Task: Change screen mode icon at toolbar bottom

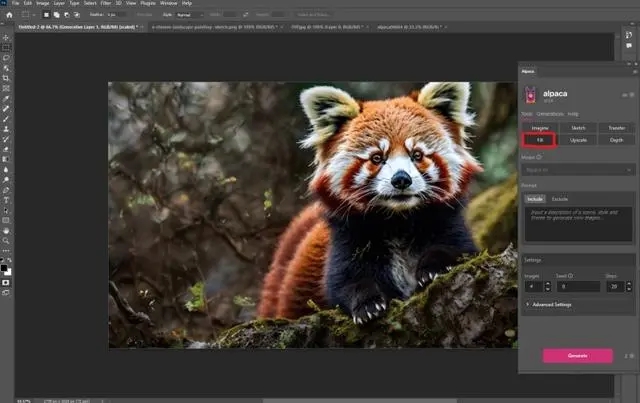Action: point(6,293)
